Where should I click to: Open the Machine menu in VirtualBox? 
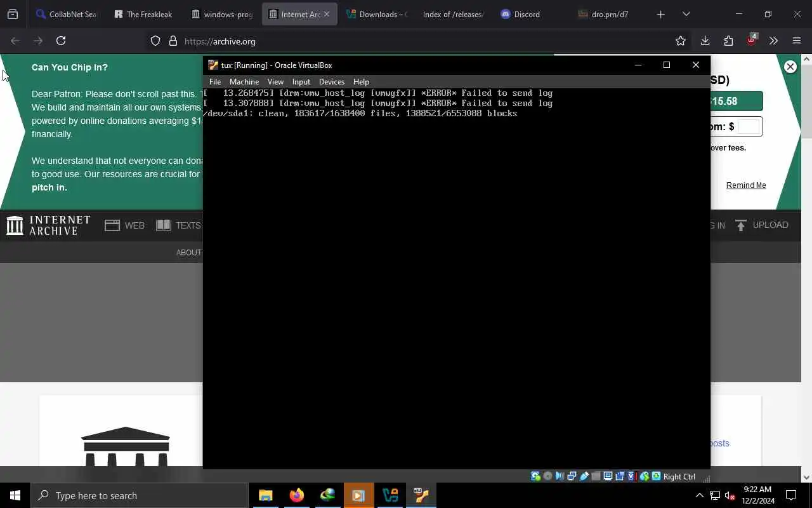(x=244, y=81)
